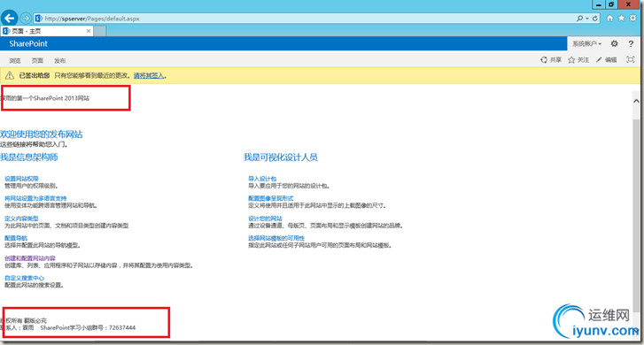Open browser tools gear icon
Image resolution: width=644 pixels, height=345 pixels.
632,18
